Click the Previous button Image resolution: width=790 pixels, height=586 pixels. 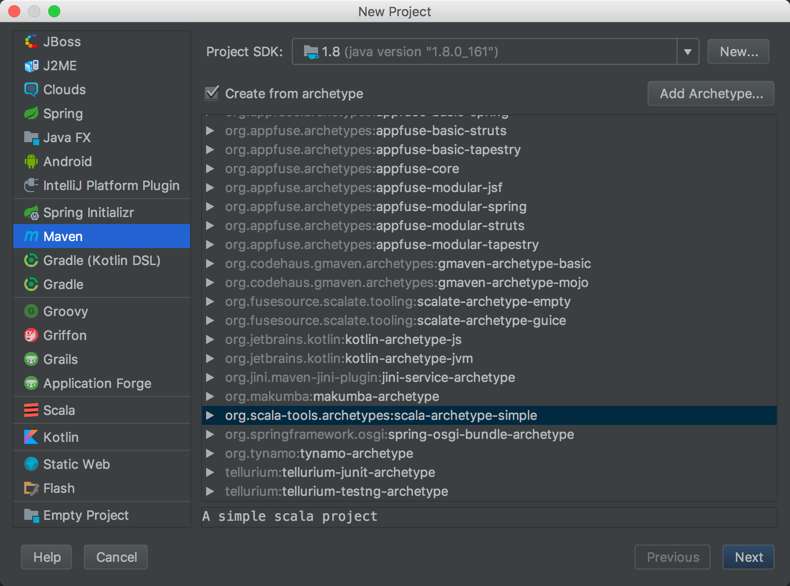pos(673,557)
